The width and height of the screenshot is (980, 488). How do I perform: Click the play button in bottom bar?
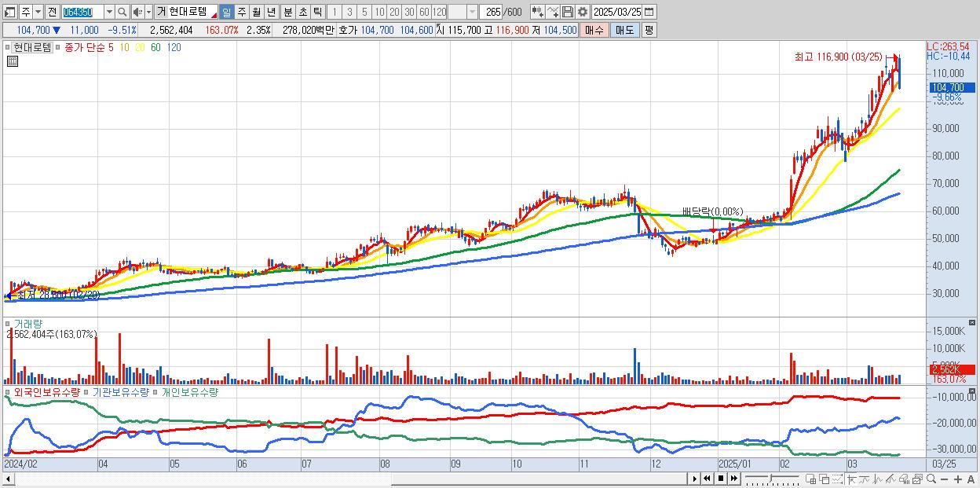tap(695, 479)
